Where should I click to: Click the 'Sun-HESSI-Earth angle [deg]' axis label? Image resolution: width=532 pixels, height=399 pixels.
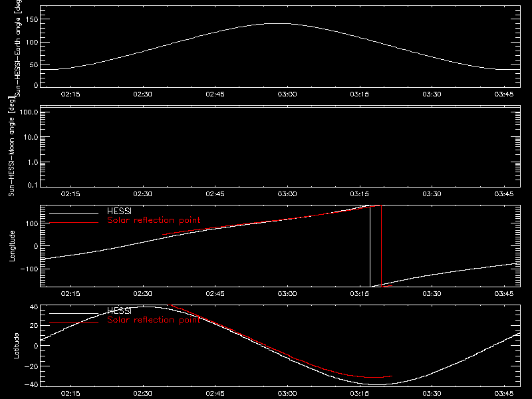click(18, 47)
